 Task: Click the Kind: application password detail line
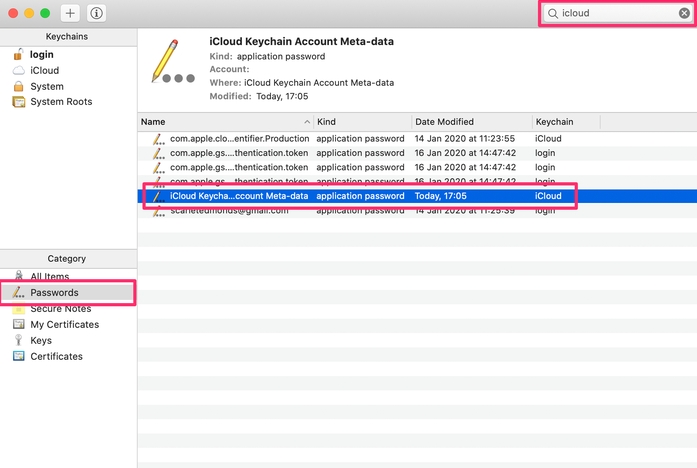[x=267, y=56]
